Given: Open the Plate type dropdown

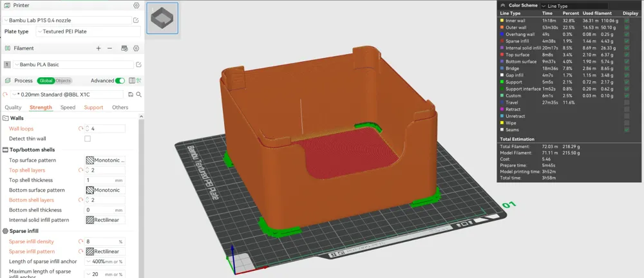Looking at the screenshot, I should [88, 32].
